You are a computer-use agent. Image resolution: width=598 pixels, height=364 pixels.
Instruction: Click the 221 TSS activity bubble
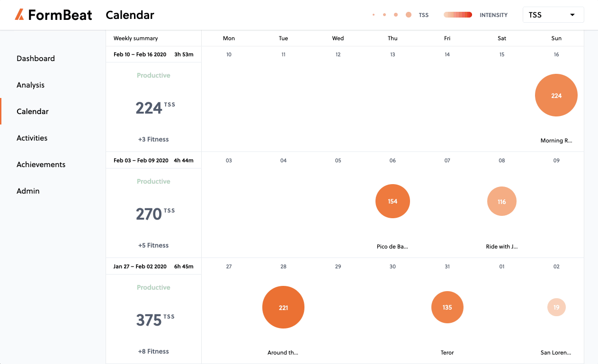click(x=283, y=307)
